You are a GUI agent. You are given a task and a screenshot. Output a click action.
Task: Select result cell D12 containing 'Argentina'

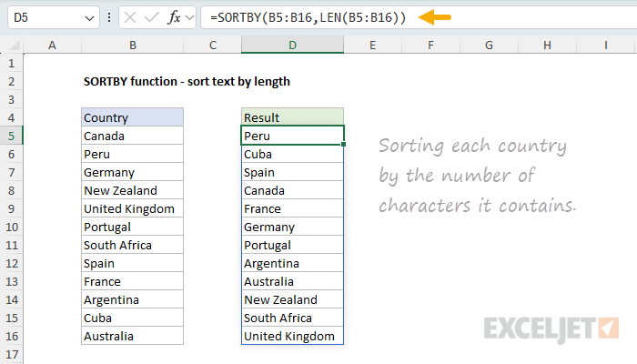pyautogui.click(x=292, y=263)
